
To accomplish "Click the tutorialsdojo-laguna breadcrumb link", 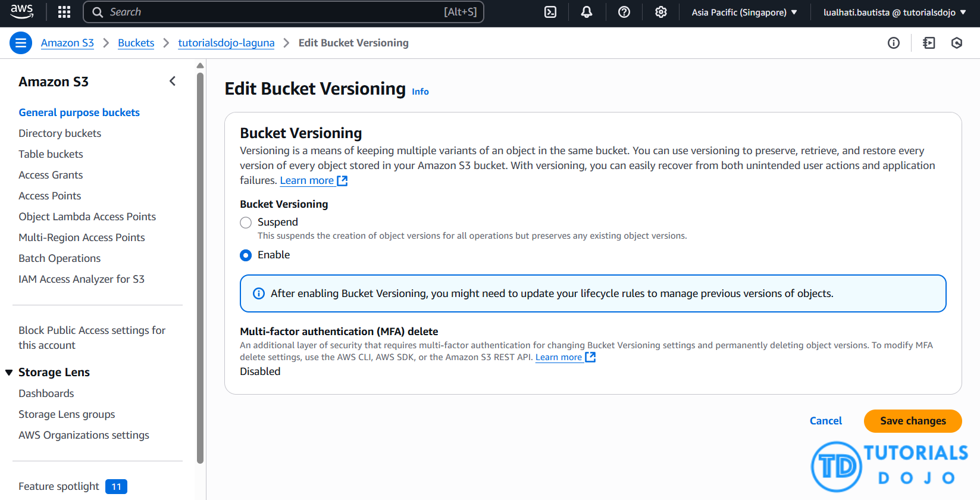I will (226, 43).
